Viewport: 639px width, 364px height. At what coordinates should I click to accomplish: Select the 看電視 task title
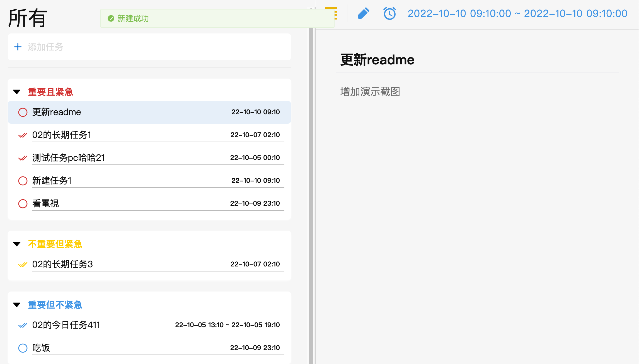(x=45, y=203)
